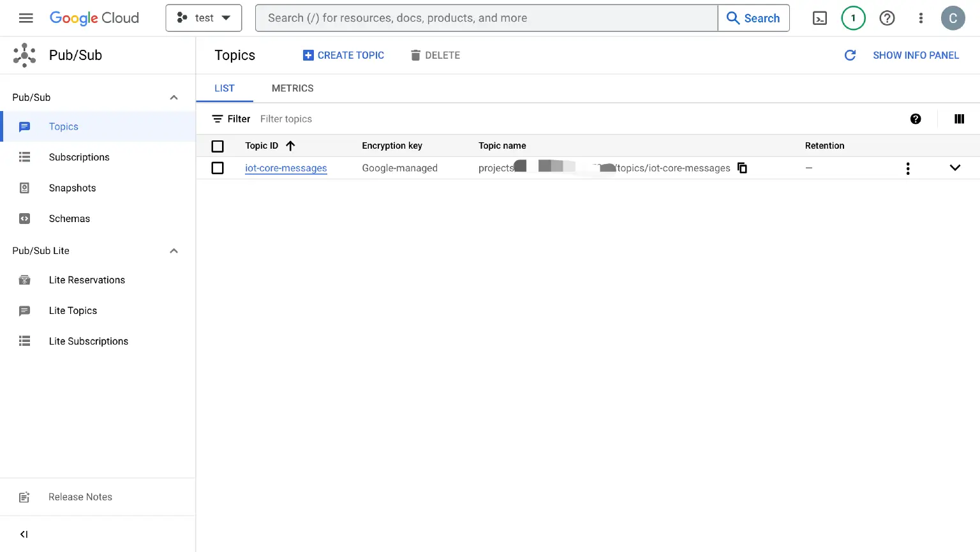980x552 pixels.
Task: Collapse the left sidebar panel
Action: coord(24,534)
